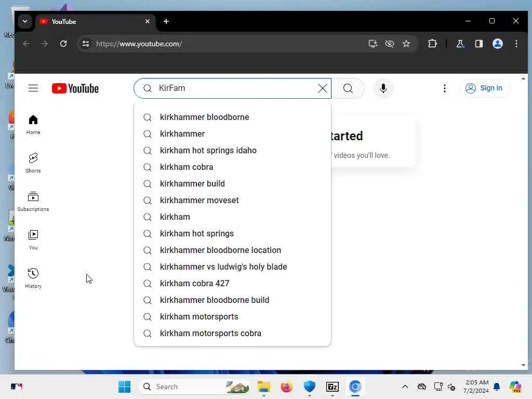Open Chrome's three-dot menu
532x399 pixels.
516,44
